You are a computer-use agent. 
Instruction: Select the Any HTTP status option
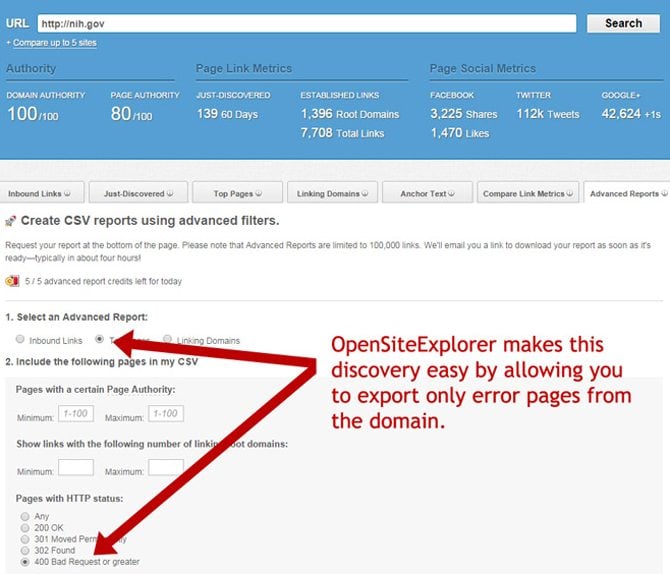point(25,517)
